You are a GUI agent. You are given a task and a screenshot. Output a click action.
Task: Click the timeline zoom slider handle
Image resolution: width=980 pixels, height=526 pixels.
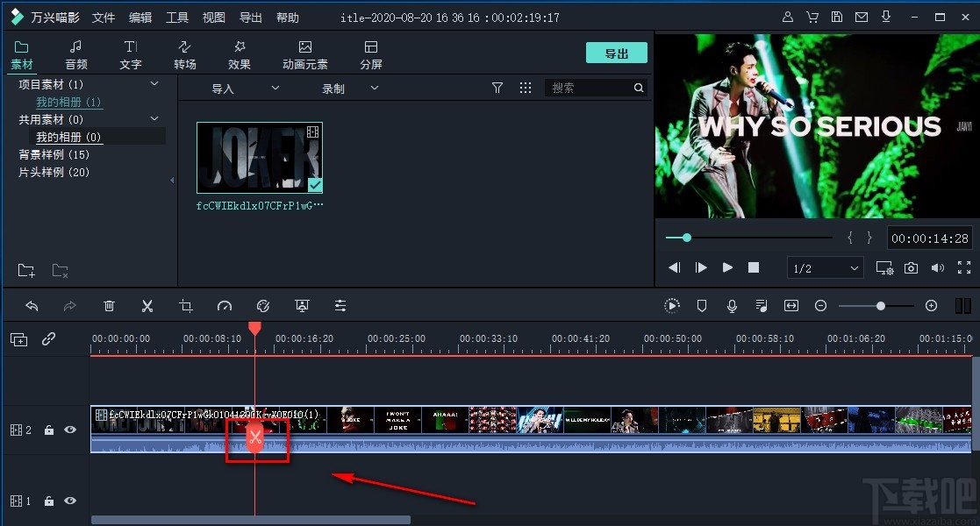(881, 305)
